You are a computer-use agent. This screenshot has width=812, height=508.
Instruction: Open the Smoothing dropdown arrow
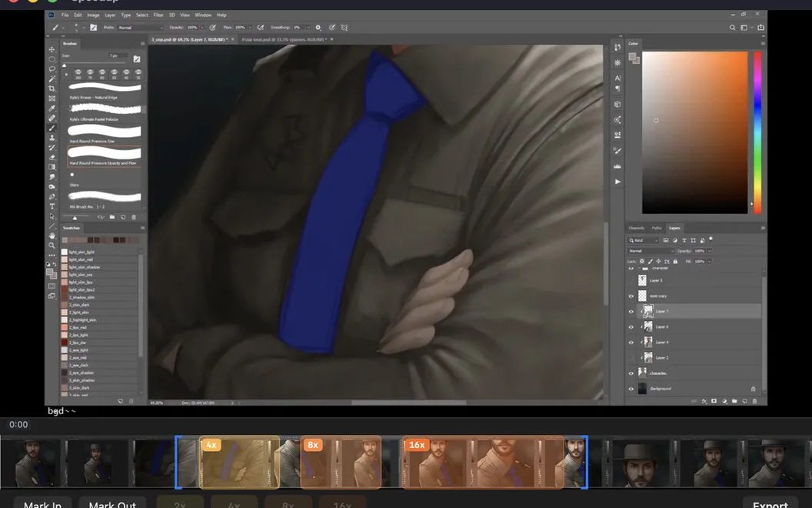(x=308, y=28)
